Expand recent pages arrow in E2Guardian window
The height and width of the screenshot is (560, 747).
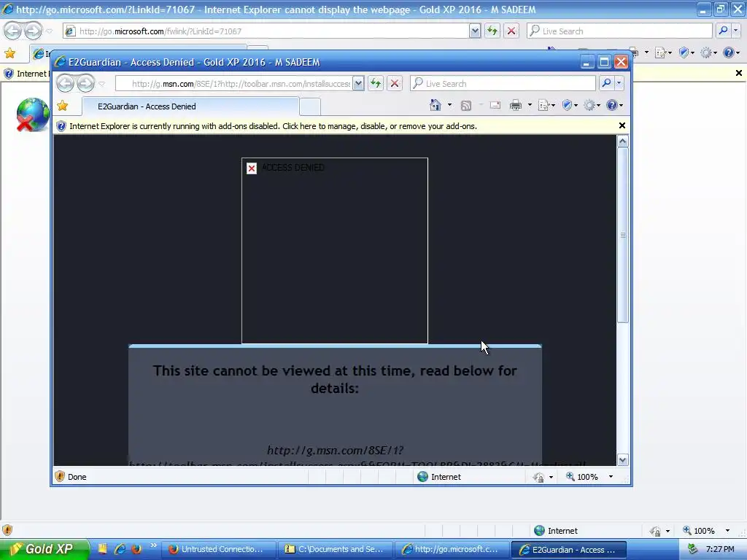click(101, 84)
